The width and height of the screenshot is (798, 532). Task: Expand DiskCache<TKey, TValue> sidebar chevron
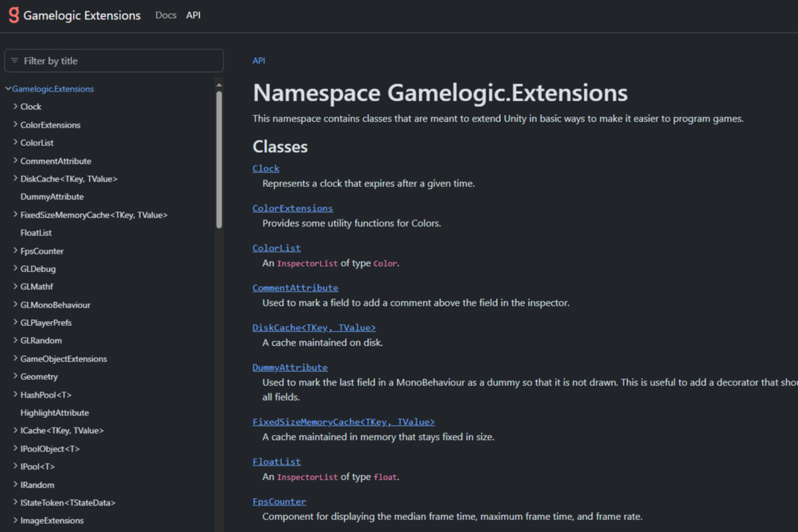(15, 178)
